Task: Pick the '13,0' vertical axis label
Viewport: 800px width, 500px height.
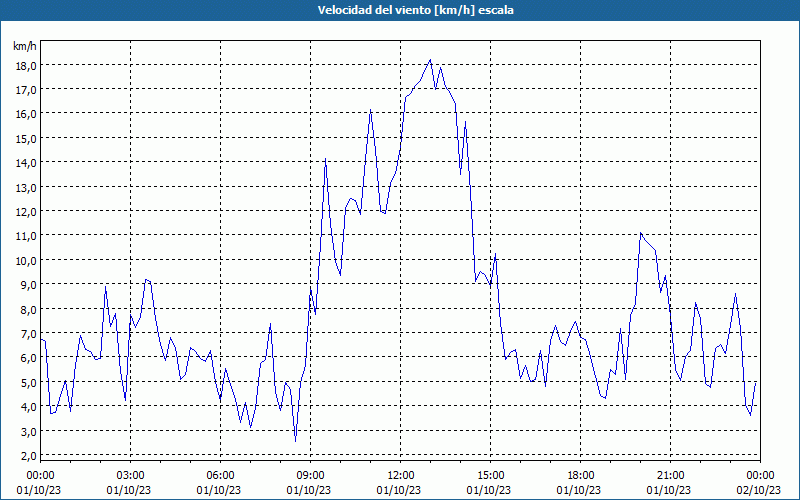Action: (x=25, y=188)
